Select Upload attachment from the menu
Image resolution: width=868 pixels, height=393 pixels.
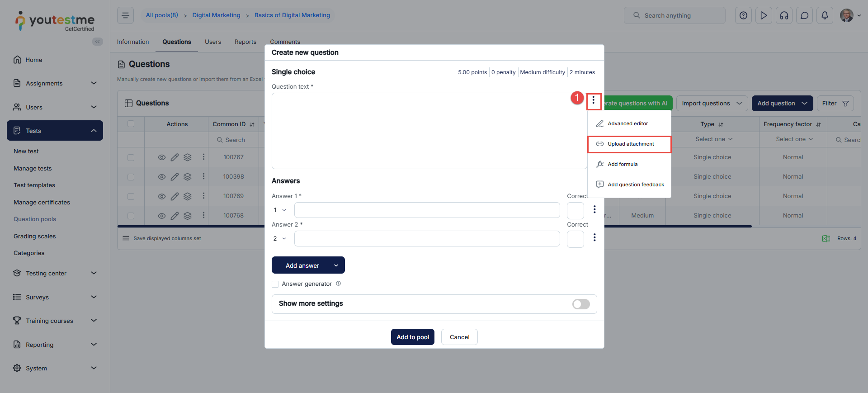pyautogui.click(x=630, y=144)
